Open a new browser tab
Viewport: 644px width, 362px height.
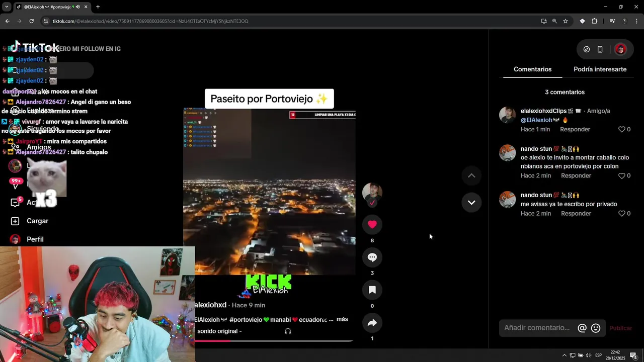point(98,7)
